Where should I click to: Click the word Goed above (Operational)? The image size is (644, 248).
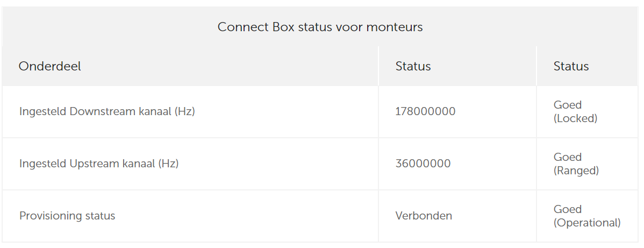click(568, 209)
